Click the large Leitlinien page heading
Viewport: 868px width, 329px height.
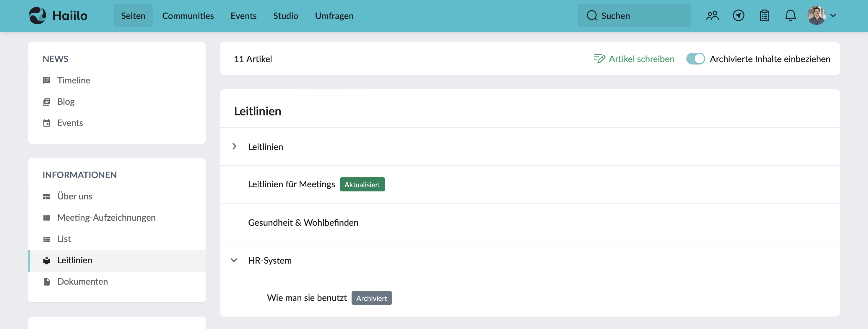257,111
